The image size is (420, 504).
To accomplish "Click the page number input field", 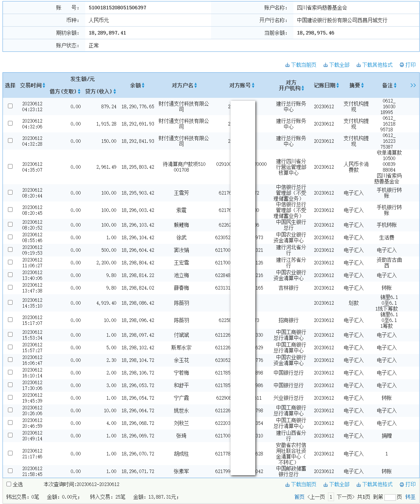I will point(390,497).
